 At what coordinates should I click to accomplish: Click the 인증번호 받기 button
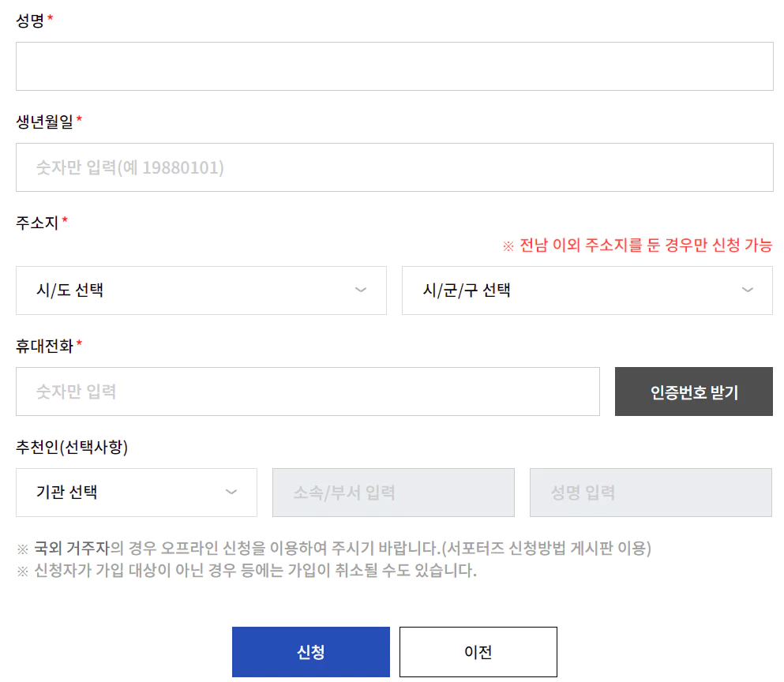(693, 392)
